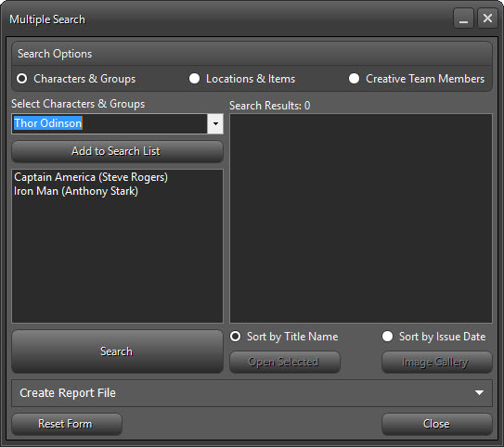The height and width of the screenshot is (447, 504).
Task: Close the Multiple Search window with X
Action: pyautogui.click(x=487, y=19)
